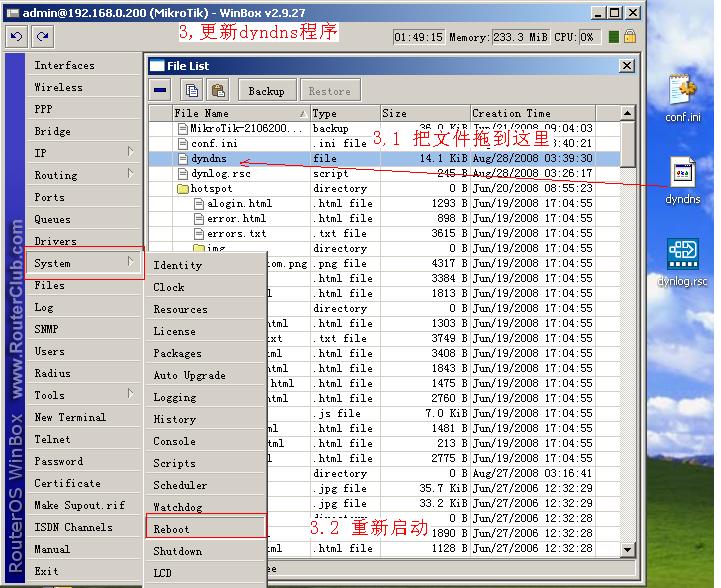The image size is (721, 588).
Task: Click the scrollbar down arrow in File List
Action: [x=627, y=549]
